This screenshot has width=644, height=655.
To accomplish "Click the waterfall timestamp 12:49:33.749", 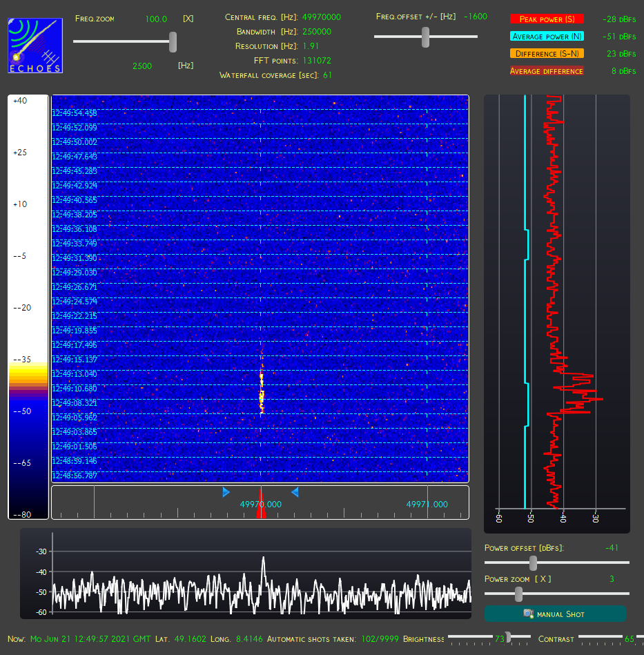I will point(75,244).
